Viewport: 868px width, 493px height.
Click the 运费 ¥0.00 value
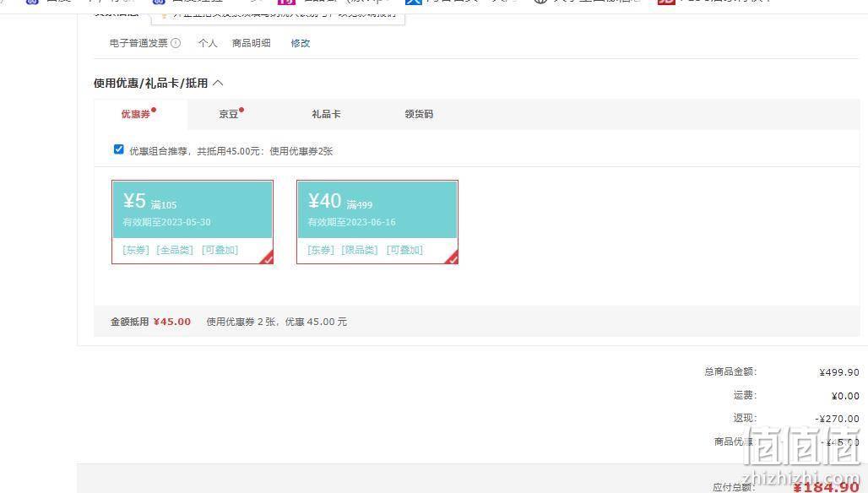[845, 396]
